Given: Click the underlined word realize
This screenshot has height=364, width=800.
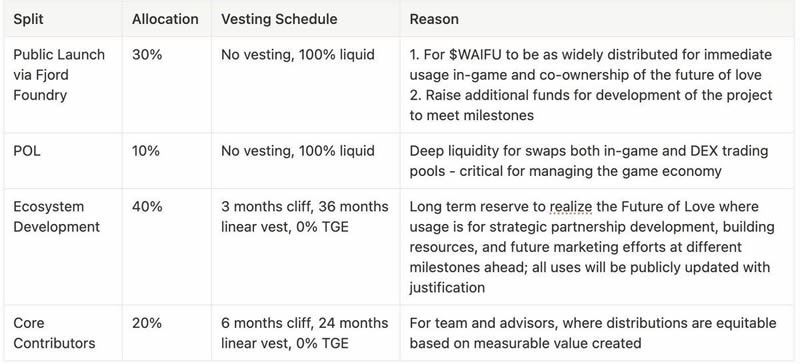Looking at the screenshot, I should pyautogui.click(x=571, y=207).
